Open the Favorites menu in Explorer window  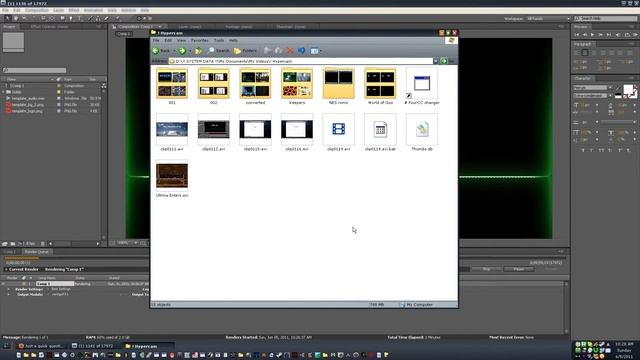(200, 40)
